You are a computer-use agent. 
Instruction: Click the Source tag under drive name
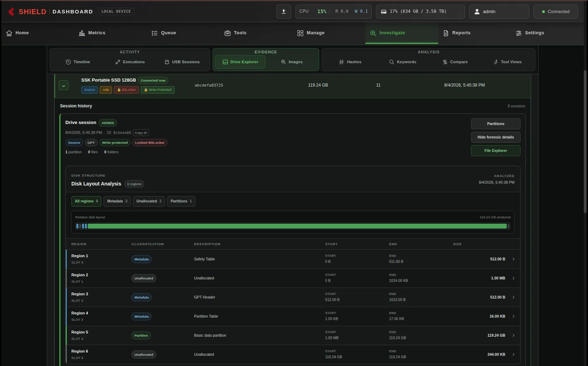pos(89,90)
